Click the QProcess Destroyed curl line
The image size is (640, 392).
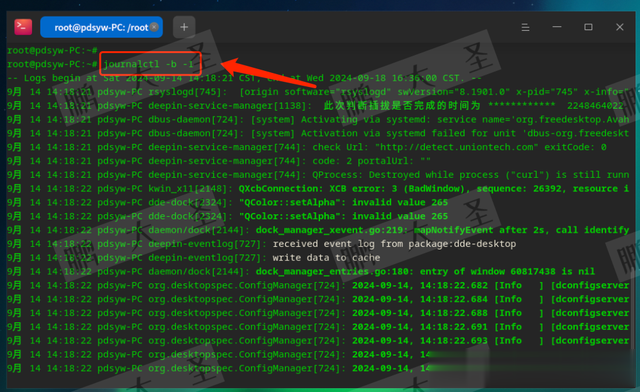coord(318,175)
